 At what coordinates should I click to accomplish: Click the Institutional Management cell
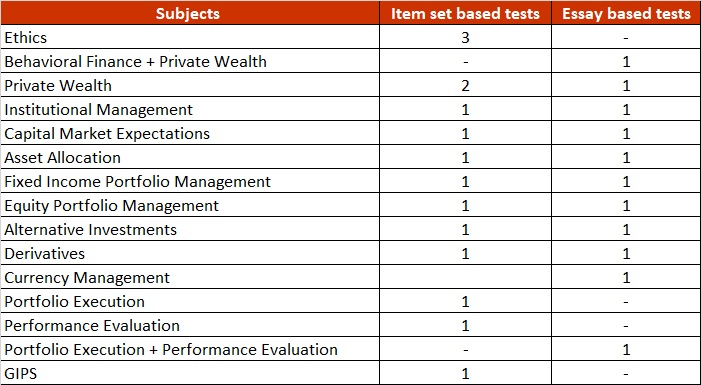(190, 109)
